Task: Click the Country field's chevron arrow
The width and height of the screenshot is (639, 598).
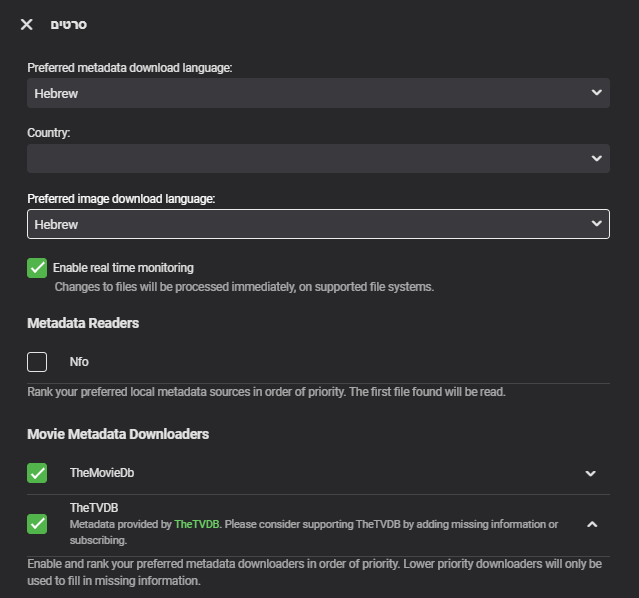Action: pyautogui.click(x=596, y=158)
